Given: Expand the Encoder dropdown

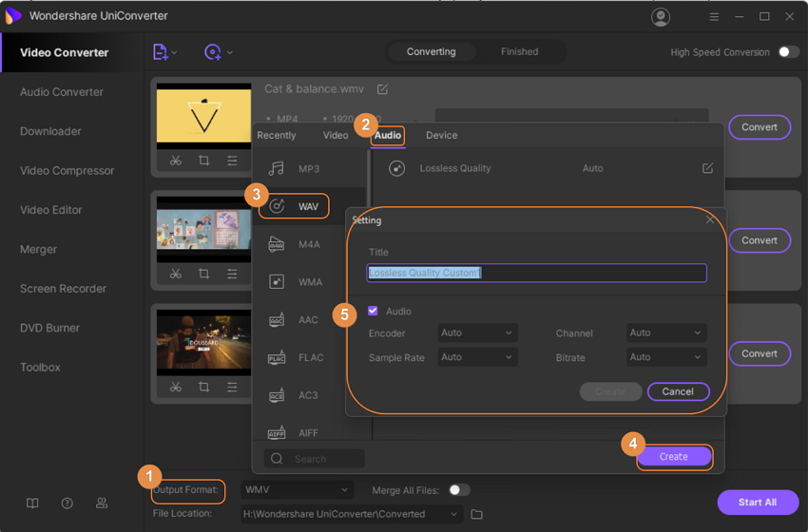Looking at the screenshot, I should (x=477, y=333).
